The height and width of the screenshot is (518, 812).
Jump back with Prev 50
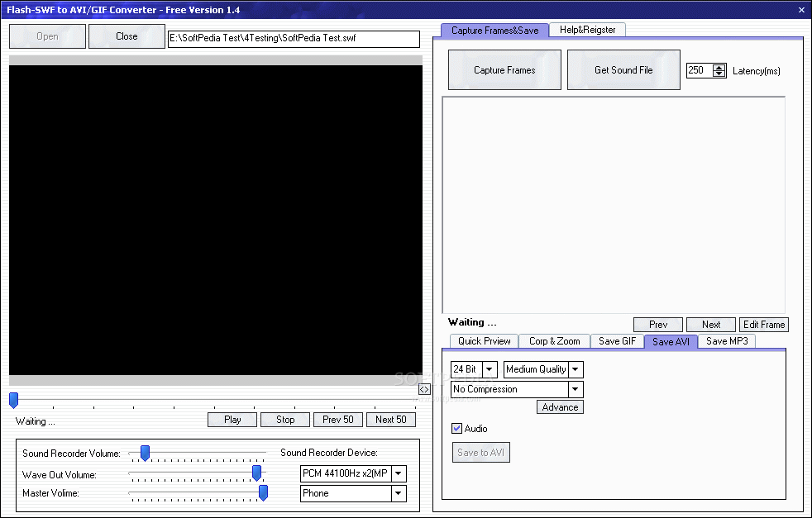pyautogui.click(x=337, y=420)
